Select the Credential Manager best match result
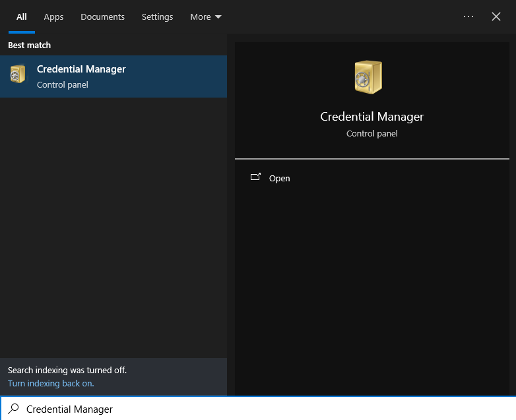The image size is (516, 420). pos(113,76)
